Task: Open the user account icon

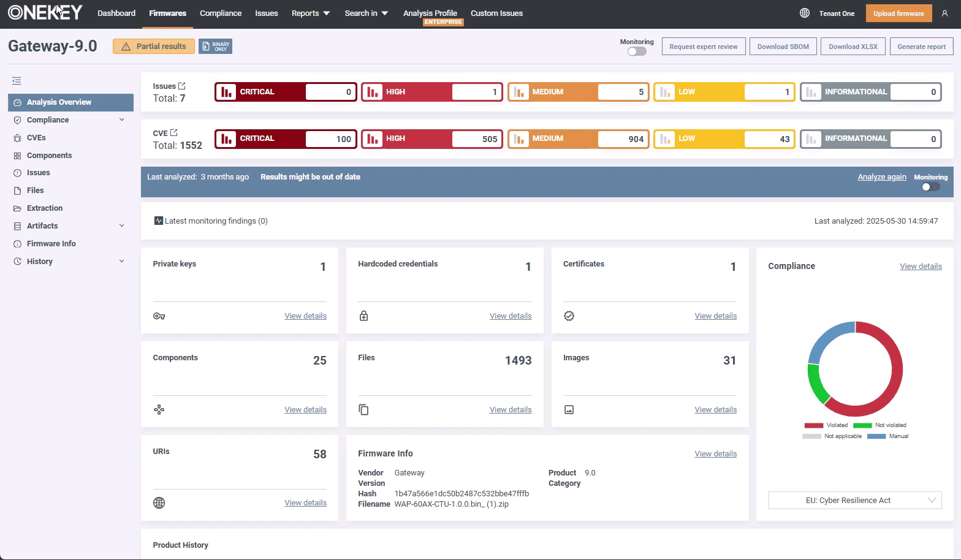Action: tap(944, 13)
